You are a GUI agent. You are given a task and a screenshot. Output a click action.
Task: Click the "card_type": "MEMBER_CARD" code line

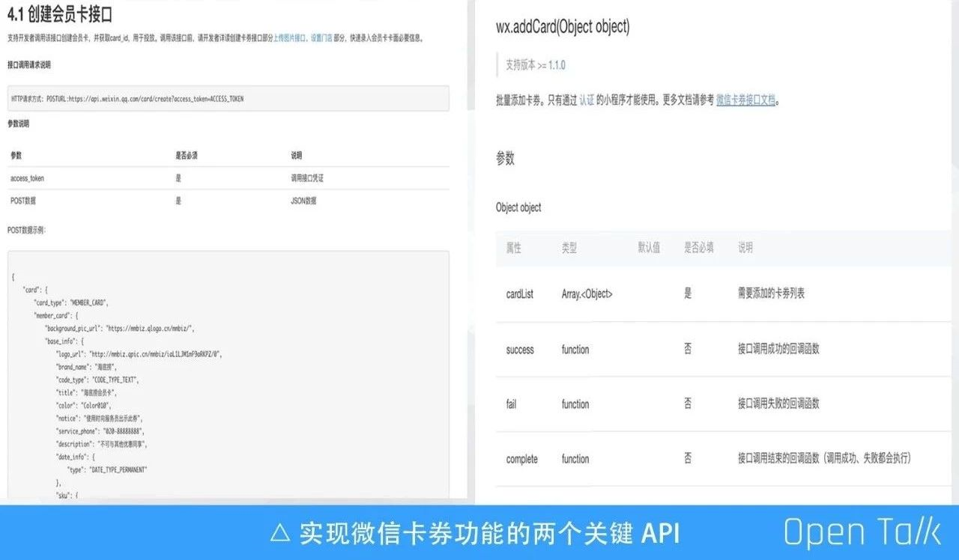[71, 302]
